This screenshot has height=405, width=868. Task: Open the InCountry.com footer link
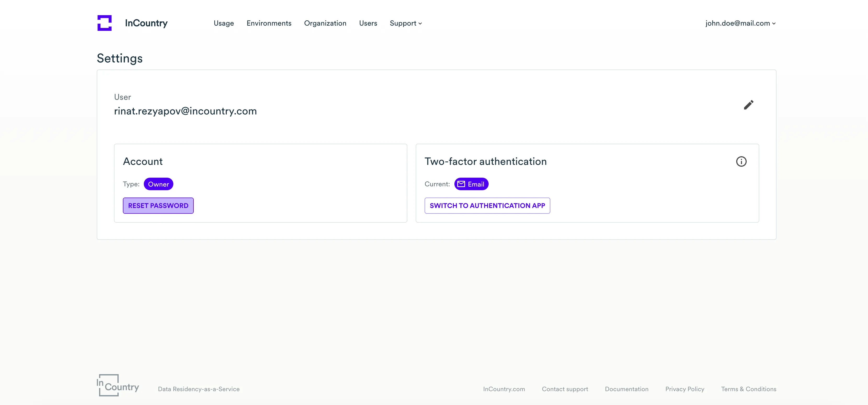coord(504,389)
